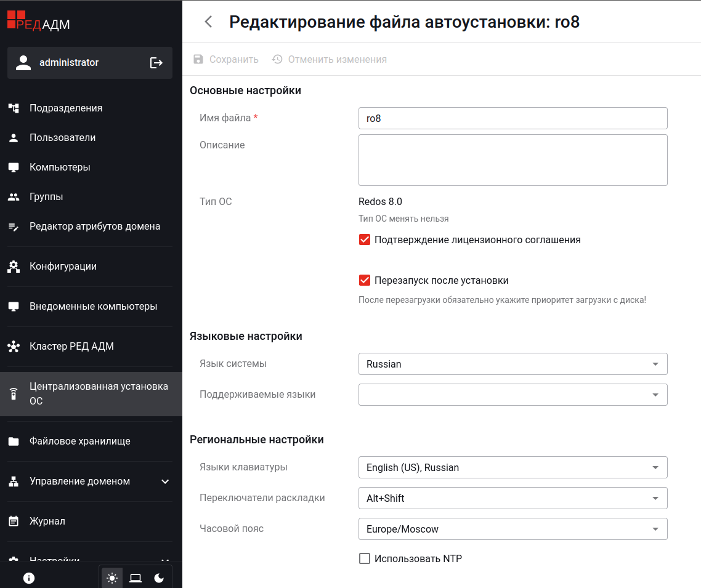Uncheck Подтверждение лицензионного соглашения checkbox
Screen dimensions: 701x588
pyautogui.click(x=365, y=240)
